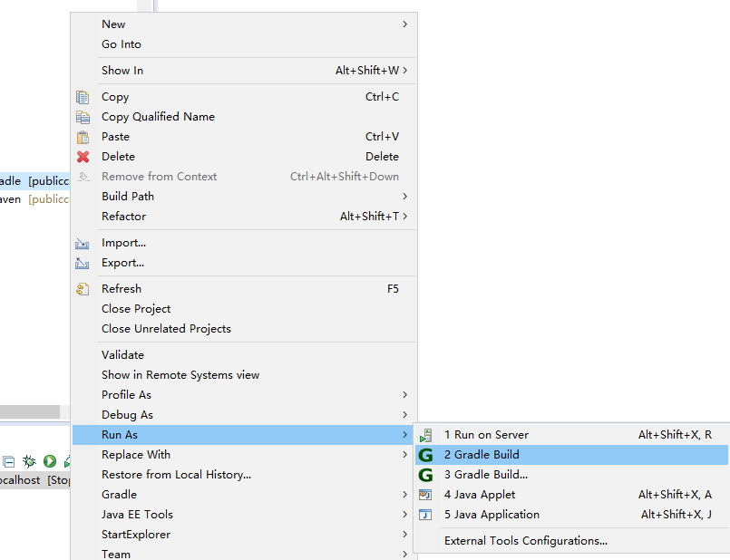
Task: Expand the Build Path submenu
Action: (x=404, y=197)
